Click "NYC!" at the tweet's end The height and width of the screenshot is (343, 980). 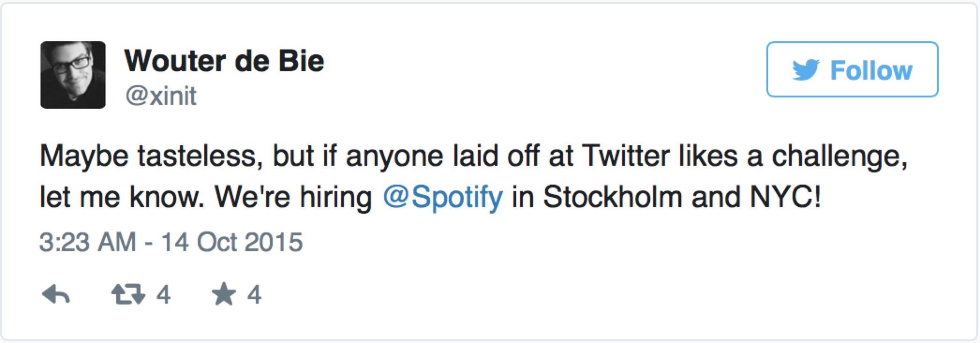pyautogui.click(x=785, y=197)
